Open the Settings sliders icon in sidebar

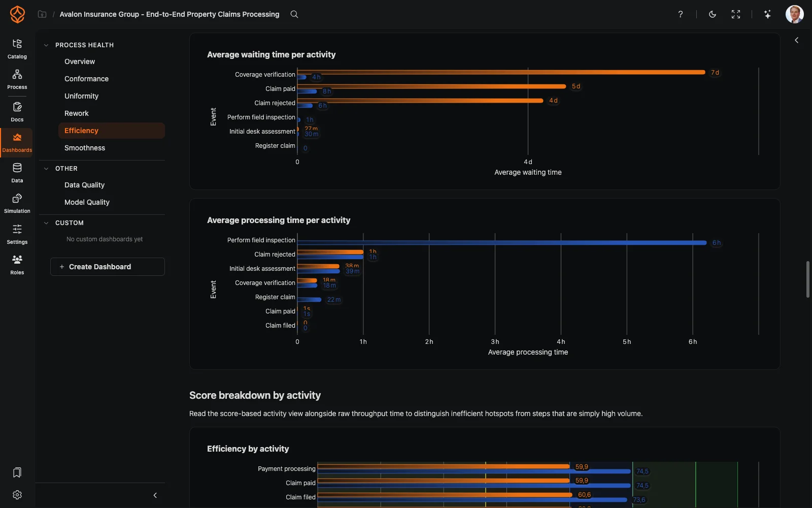17,234
